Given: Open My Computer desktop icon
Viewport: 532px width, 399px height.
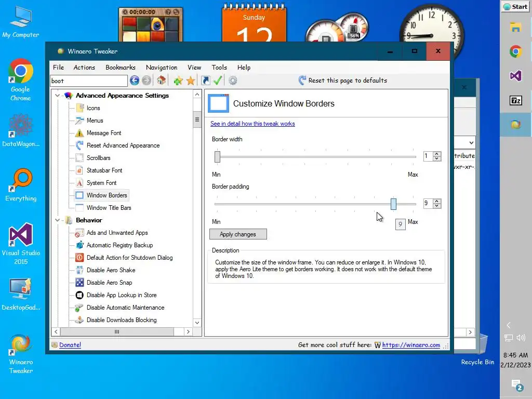Looking at the screenshot, I should pos(21,22).
